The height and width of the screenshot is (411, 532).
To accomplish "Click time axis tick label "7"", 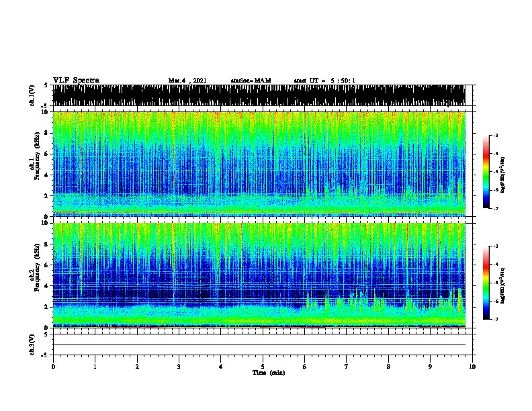I will point(347,367).
